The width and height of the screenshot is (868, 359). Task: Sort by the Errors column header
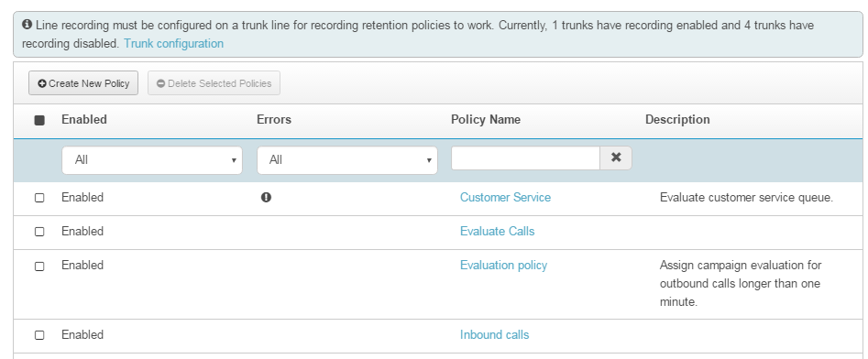(274, 119)
